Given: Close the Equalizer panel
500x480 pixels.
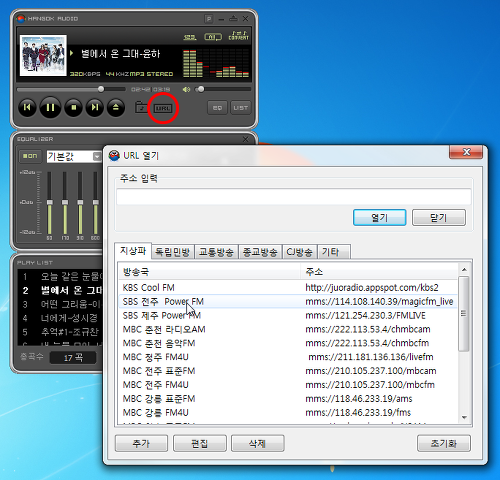Looking at the screenshot, I should (x=246, y=139).
